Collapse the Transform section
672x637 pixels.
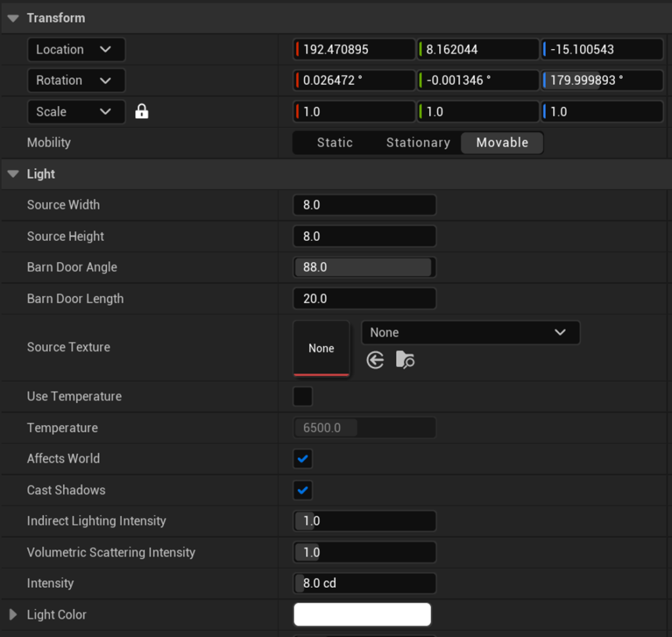coord(13,18)
